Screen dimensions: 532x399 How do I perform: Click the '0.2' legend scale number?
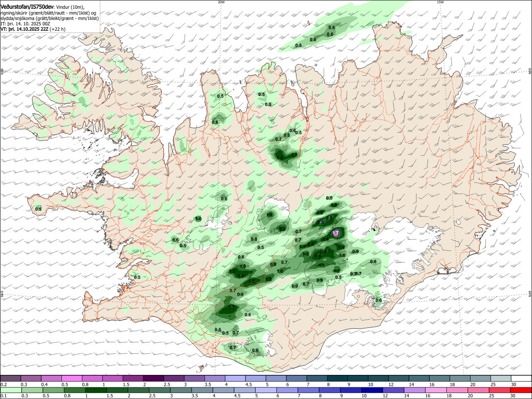pyautogui.click(x=3, y=384)
